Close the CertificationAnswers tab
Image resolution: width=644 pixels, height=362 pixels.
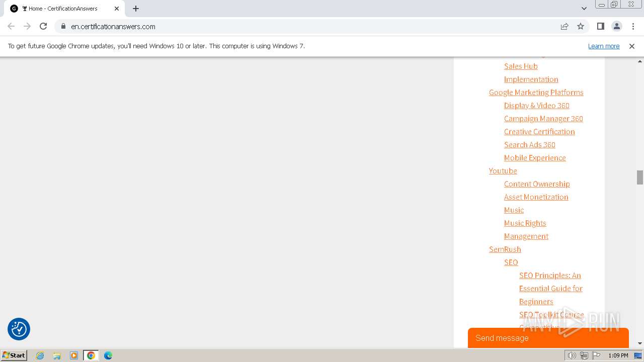click(117, 9)
